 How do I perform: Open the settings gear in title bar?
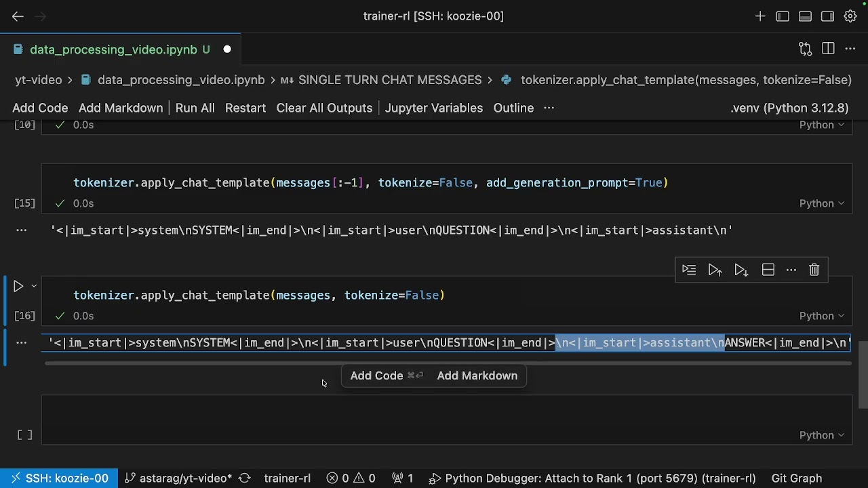pos(850,16)
